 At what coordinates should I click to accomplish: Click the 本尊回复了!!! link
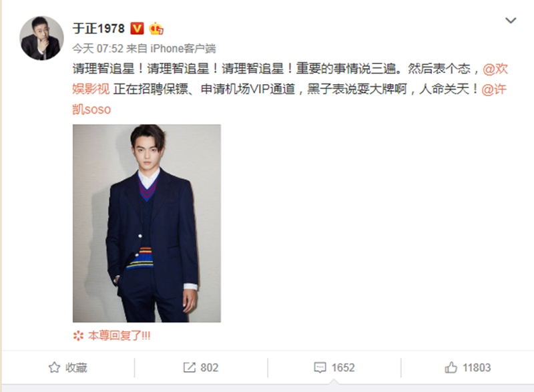(119, 336)
